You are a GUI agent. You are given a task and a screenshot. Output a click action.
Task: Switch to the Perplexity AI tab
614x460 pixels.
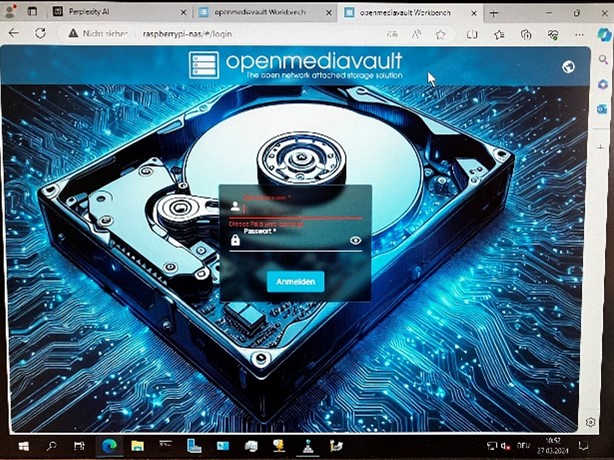119,12
